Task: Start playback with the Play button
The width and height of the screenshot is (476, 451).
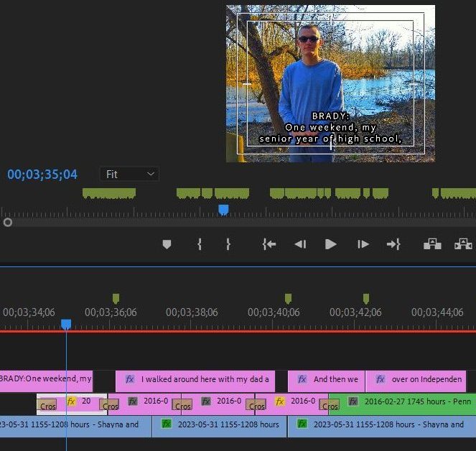Action: point(330,244)
